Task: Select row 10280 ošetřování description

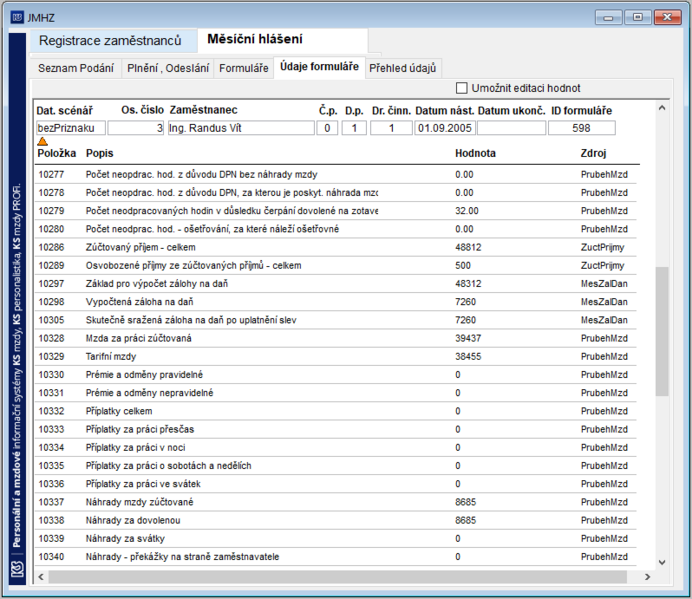Action: (x=212, y=229)
